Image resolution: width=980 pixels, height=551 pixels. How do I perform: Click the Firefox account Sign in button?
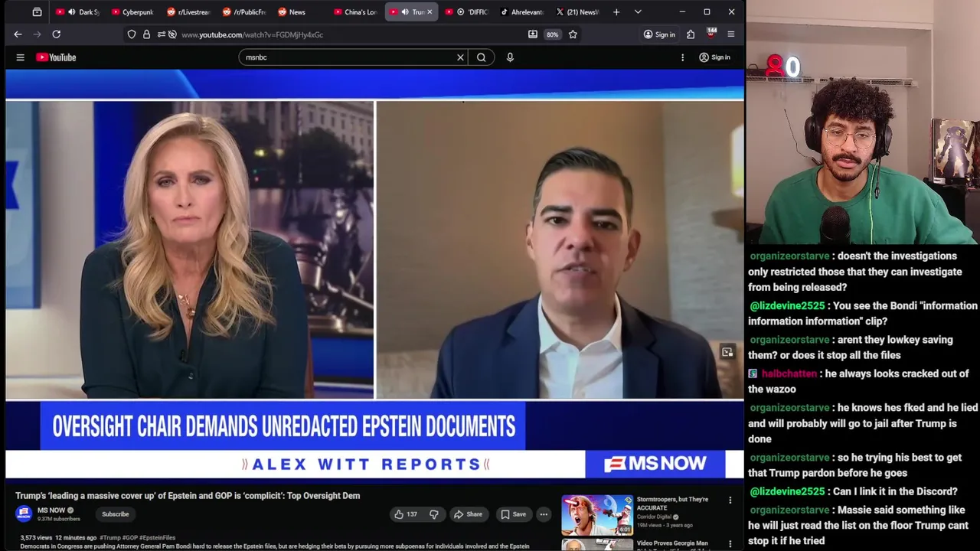659,34
